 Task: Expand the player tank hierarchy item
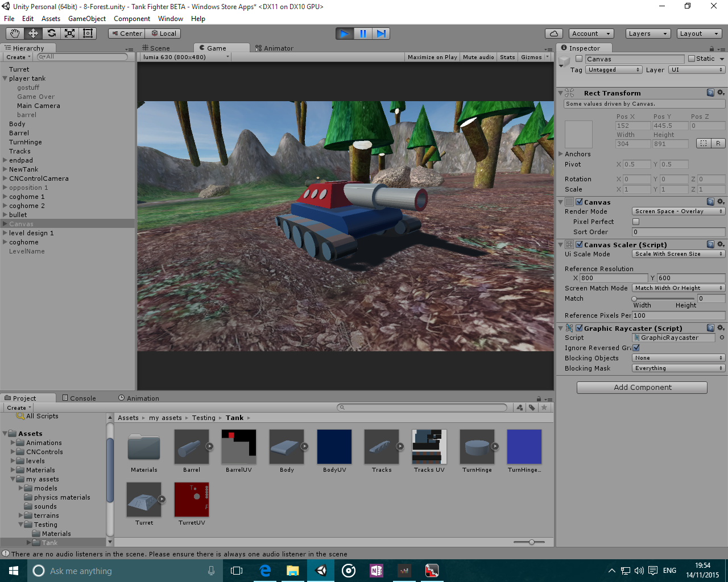coord(5,78)
